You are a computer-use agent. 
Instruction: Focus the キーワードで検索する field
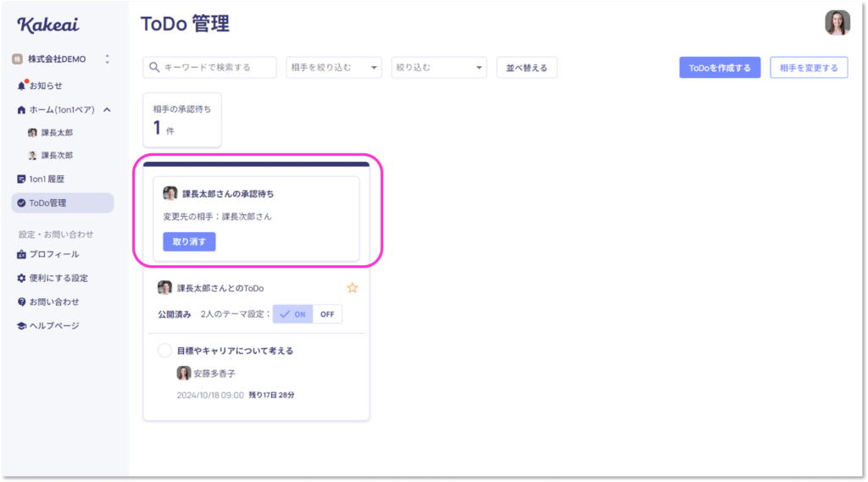209,68
